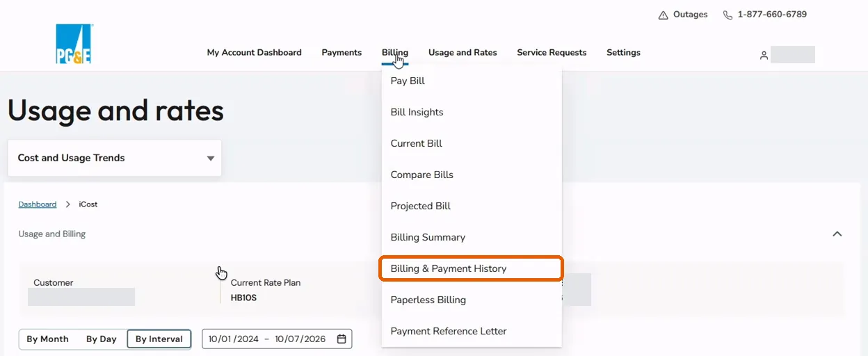Follow the Dashboard breadcrumb link
The height and width of the screenshot is (356, 868).
coord(38,204)
